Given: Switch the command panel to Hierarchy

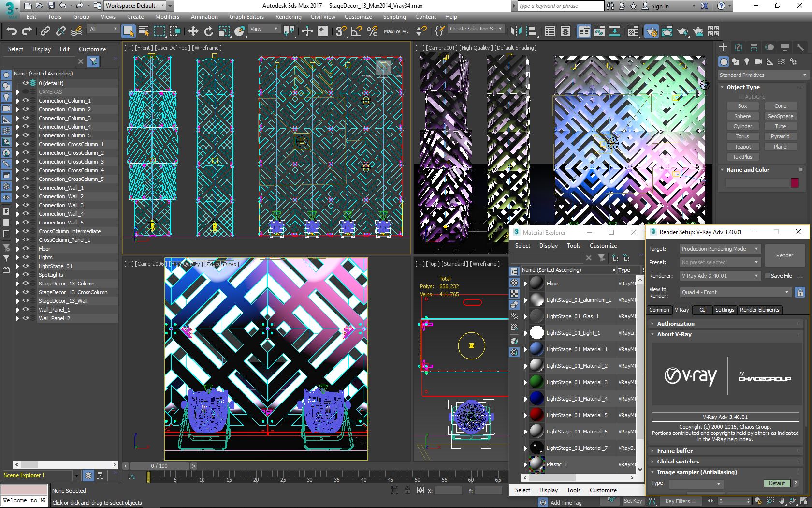Looking at the screenshot, I should tap(754, 47).
